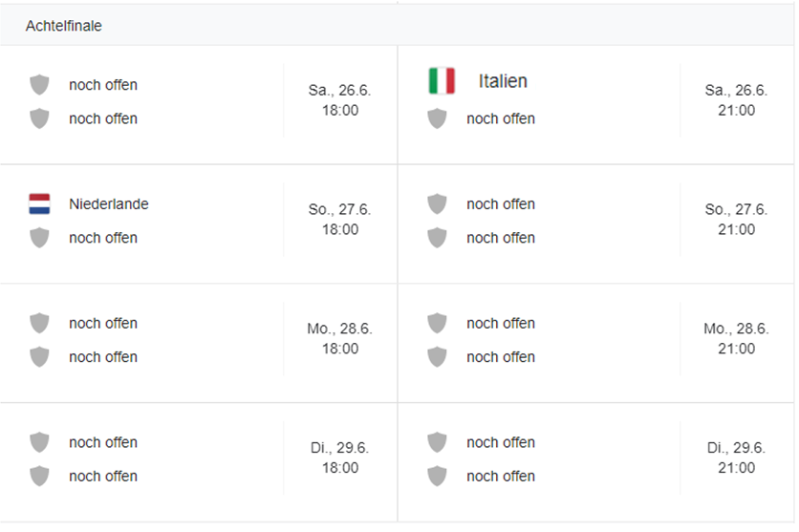Click top shield in So. 27.6. 21:00 match

[x=437, y=203]
